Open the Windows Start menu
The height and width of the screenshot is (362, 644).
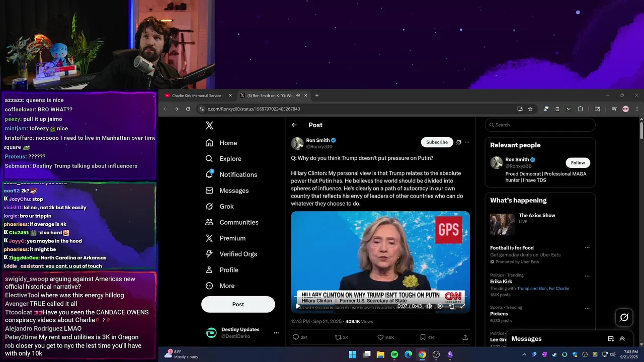pos(353,354)
